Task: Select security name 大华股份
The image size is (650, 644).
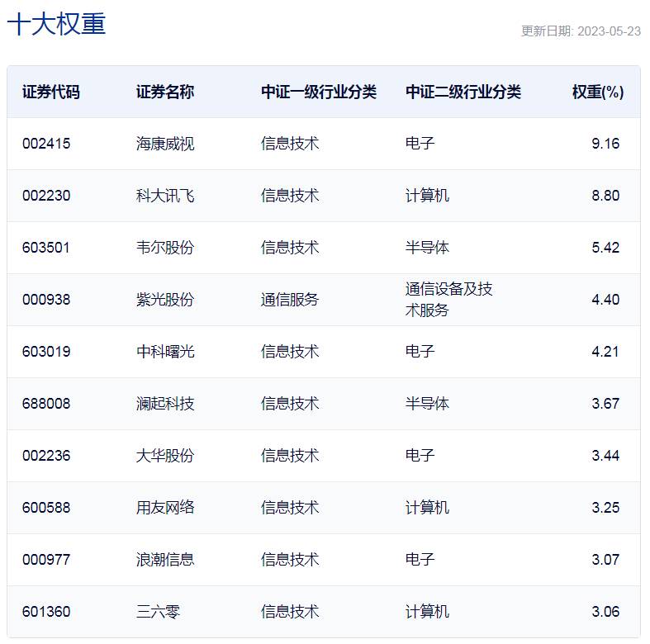Action: [165, 456]
